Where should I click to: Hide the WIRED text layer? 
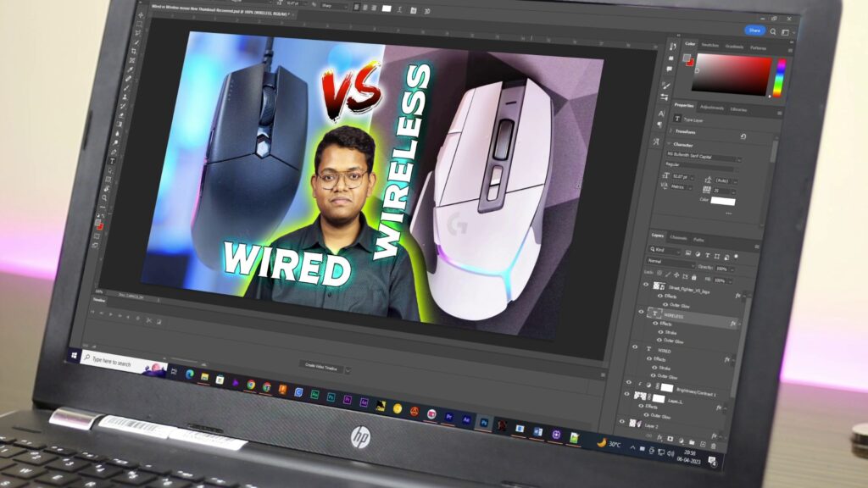pyautogui.click(x=635, y=347)
